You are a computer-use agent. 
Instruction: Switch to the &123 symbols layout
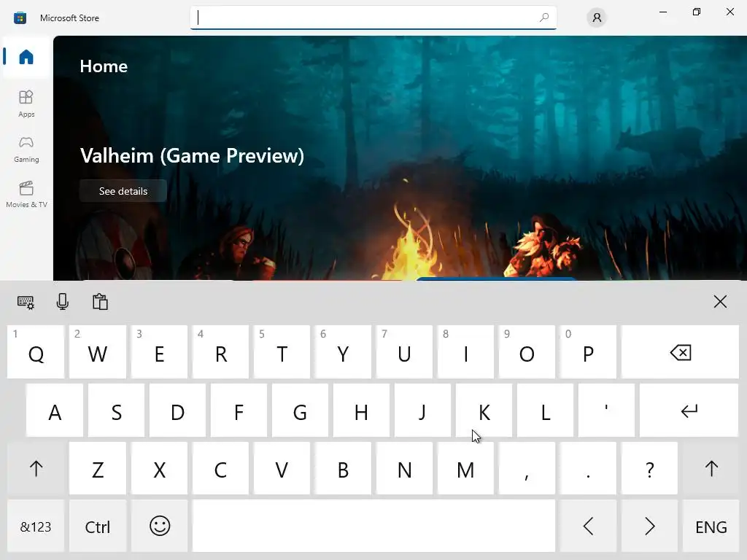pyautogui.click(x=36, y=526)
